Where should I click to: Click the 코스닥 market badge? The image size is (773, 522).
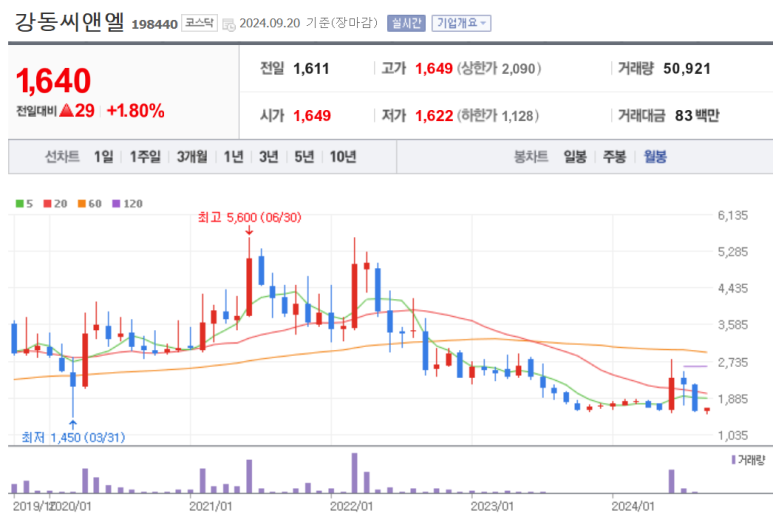(x=199, y=23)
